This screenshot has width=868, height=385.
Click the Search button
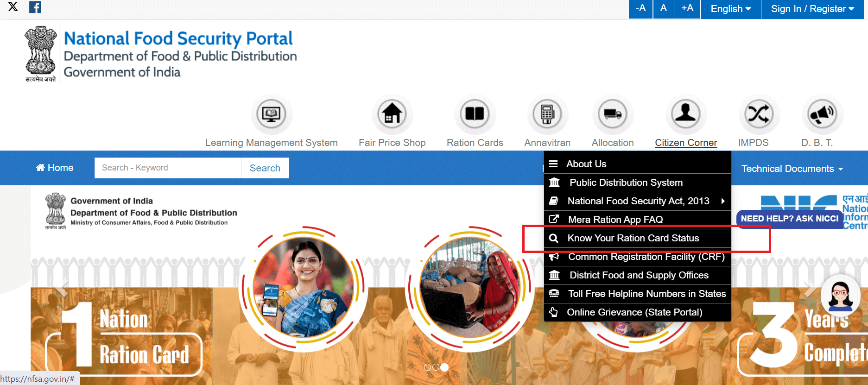click(265, 168)
